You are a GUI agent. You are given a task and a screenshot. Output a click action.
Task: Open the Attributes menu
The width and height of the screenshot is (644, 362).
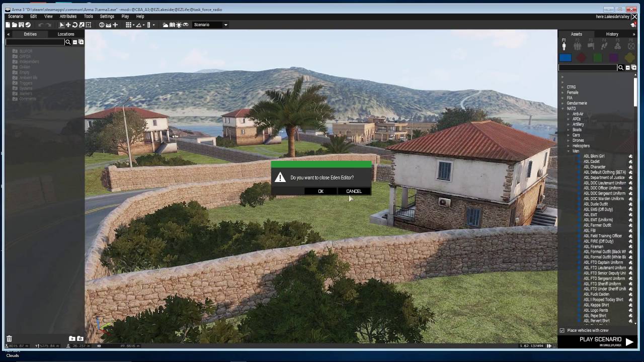click(68, 17)
